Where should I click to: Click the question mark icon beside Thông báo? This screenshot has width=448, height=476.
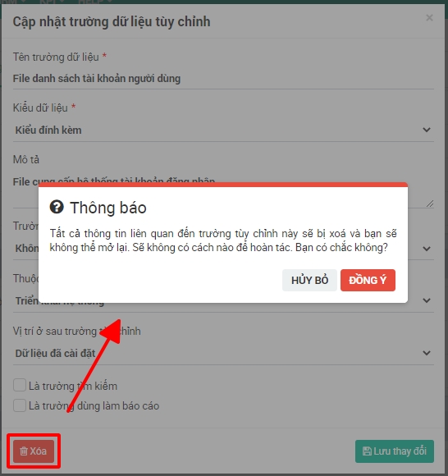pyautogui.click(x=57, y=207)
